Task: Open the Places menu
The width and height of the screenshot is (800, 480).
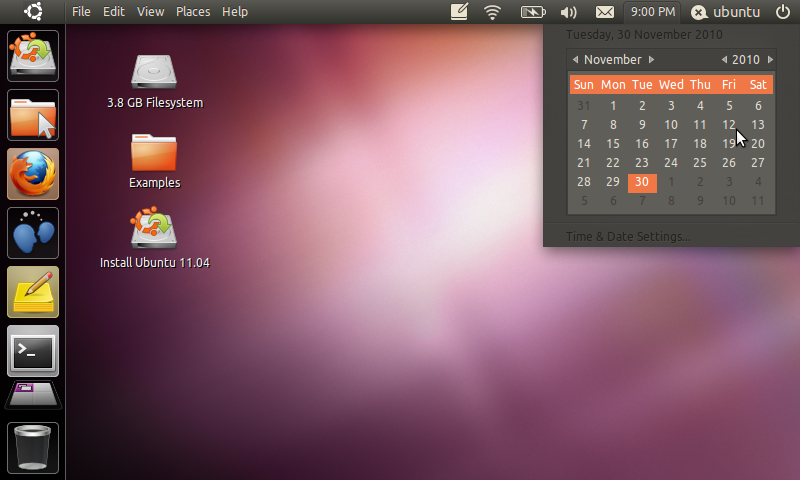Action: (x=193, y=12)
